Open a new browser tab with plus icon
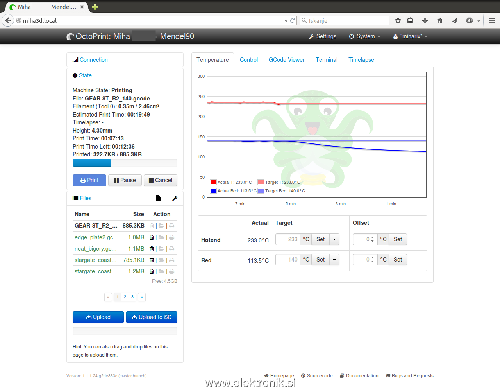 [x=95, y=7]
